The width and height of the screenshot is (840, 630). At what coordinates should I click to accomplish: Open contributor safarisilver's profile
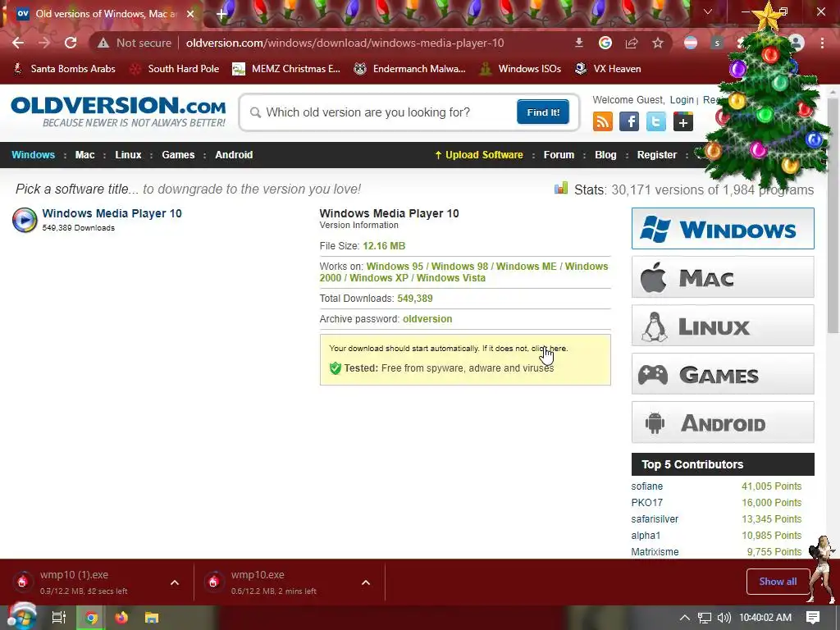(655, 519)
